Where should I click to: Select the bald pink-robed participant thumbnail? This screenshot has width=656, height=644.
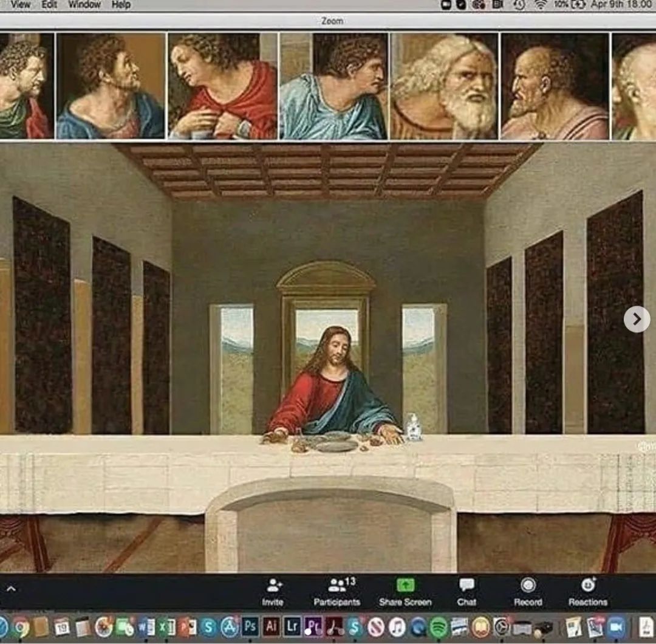tap(555, 86)
